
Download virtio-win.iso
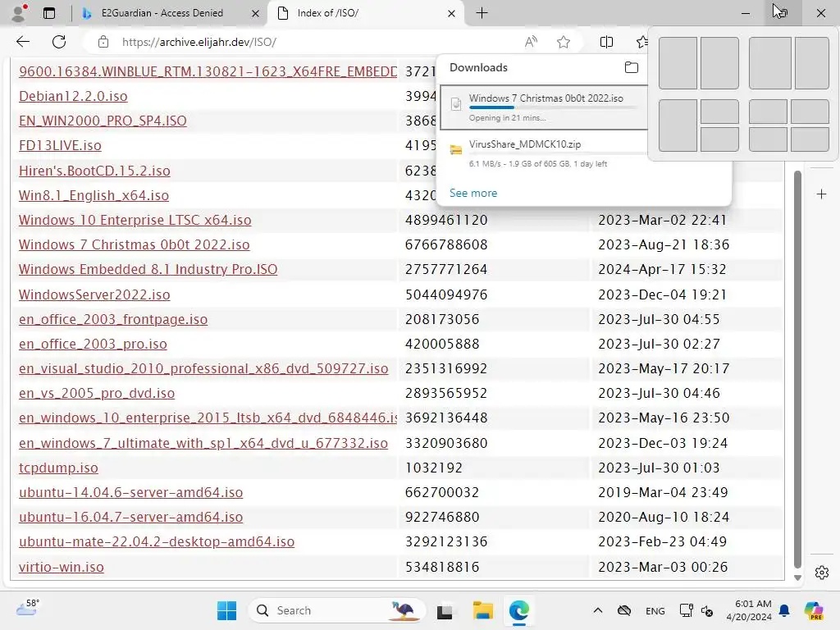tap(61, 567)
